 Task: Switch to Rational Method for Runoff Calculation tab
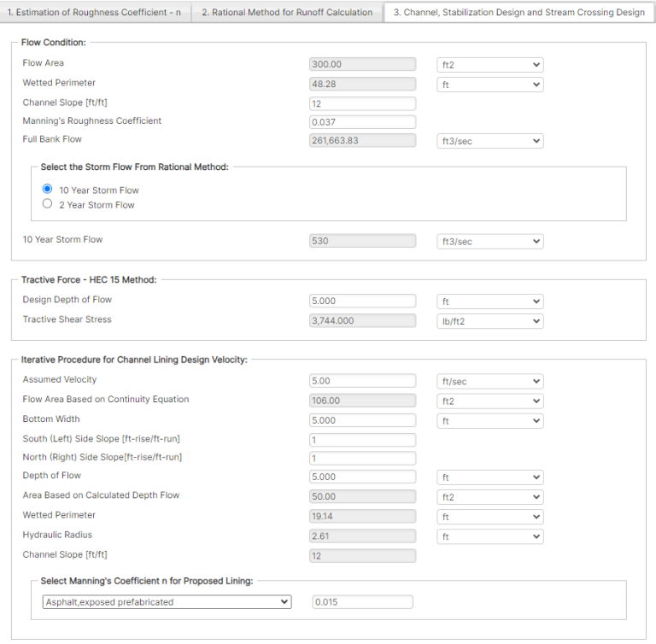pos(287,12)
